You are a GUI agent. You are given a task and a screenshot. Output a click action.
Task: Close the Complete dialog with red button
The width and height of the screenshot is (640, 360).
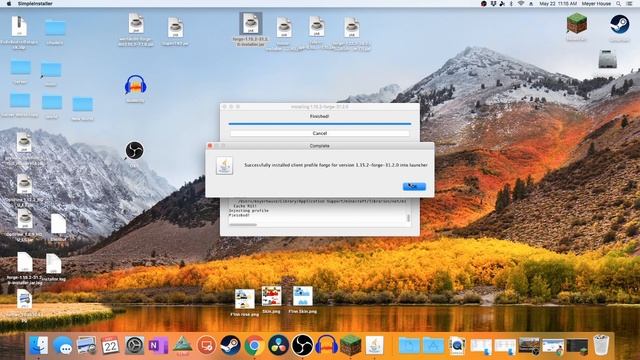point(210,146)
